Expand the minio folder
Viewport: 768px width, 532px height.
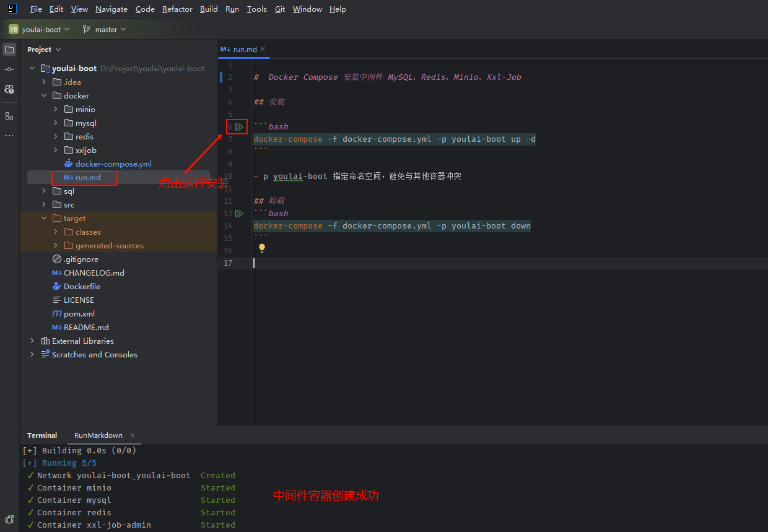pyautogui.click(x=56, y=110)
